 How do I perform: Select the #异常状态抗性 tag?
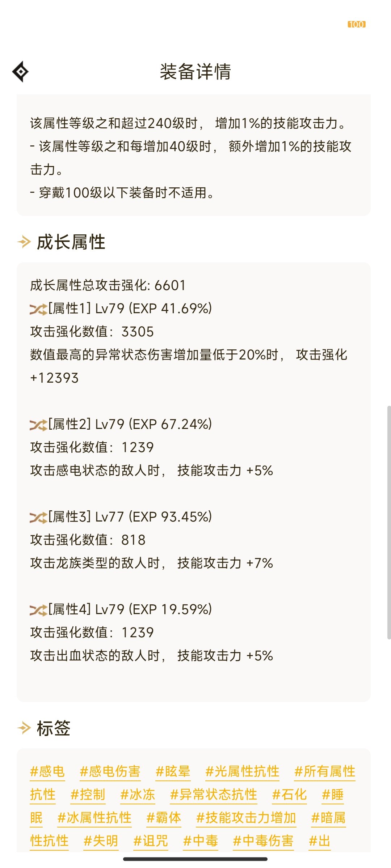[x=214, y=795]
